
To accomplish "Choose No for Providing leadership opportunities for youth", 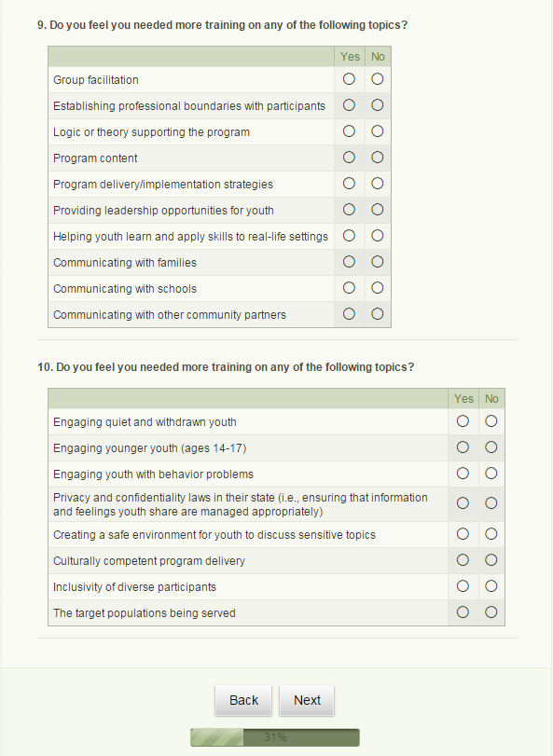I will point(378,209).
